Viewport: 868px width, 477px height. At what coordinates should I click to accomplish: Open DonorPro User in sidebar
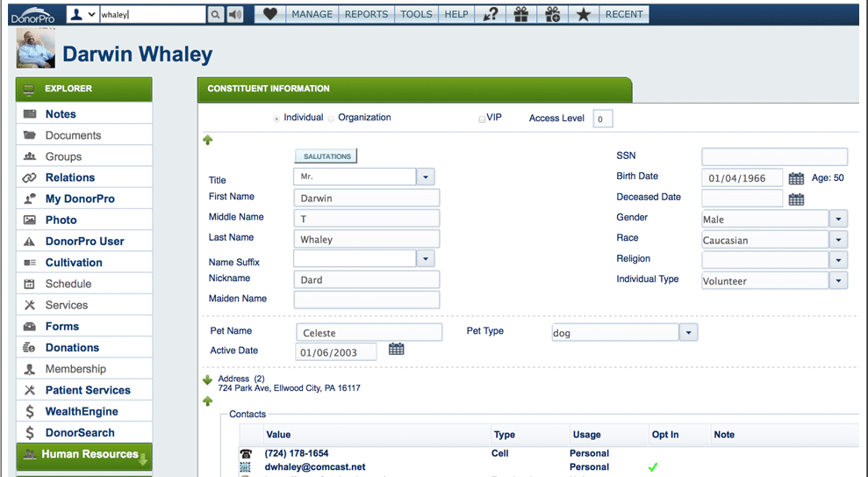pos(84,242)
